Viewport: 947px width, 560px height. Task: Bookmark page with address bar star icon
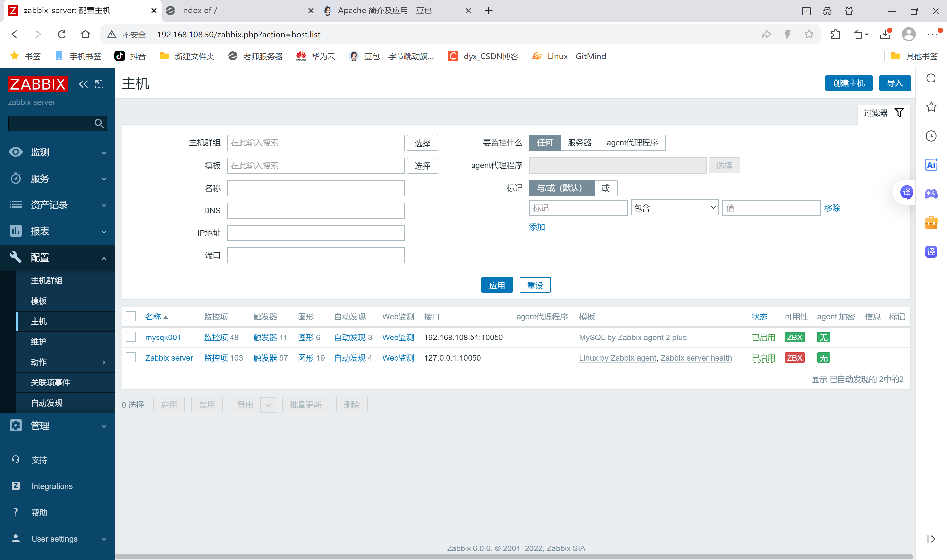click(x=809, y=34)
